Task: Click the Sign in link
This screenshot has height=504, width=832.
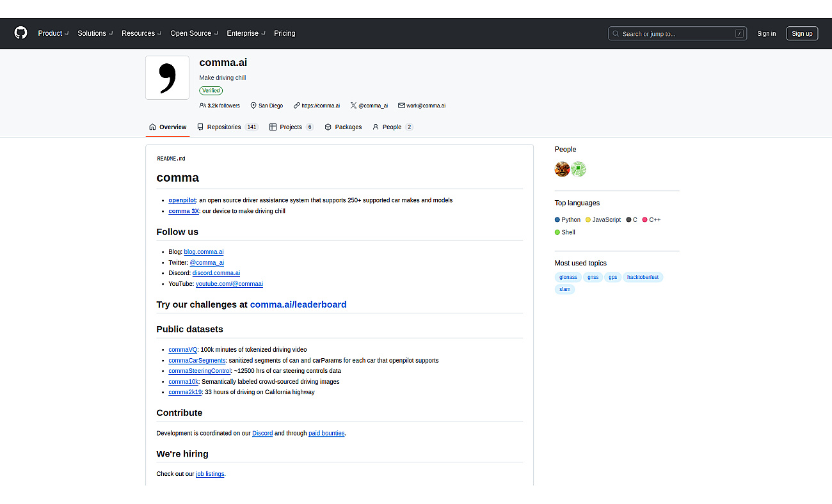Action: [x=766, y=34]
